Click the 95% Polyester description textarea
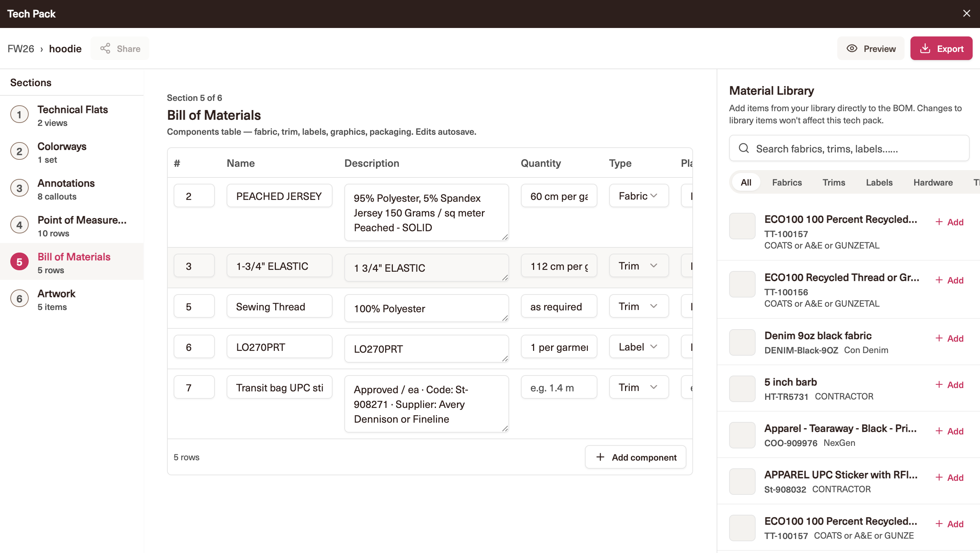 (x=426, y=212)
